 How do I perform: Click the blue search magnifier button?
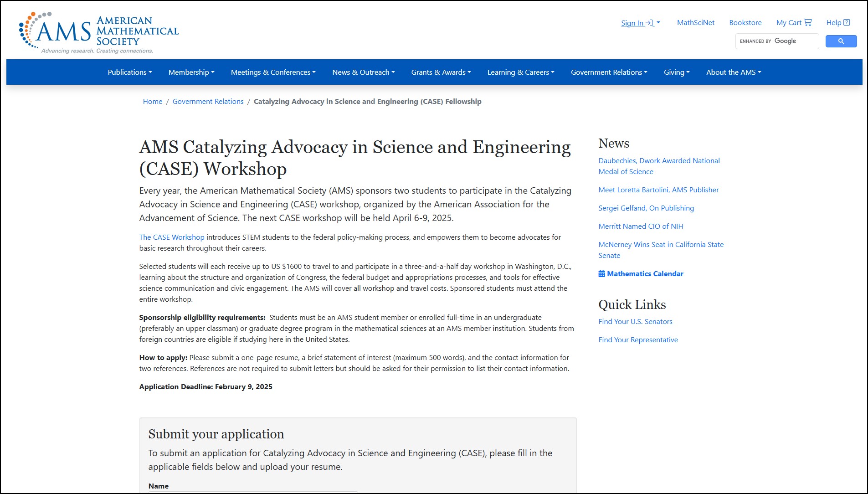coord(841,41)
